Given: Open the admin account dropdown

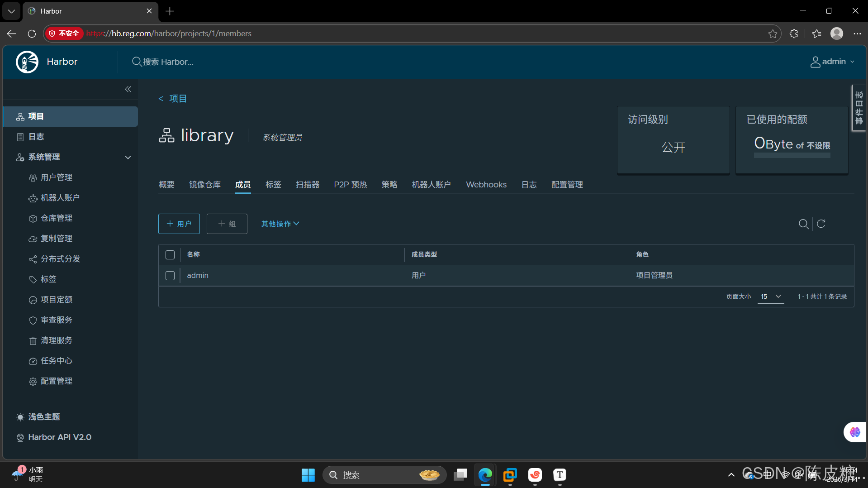Looking at the screenshot, I should click(x=832, y=62).
